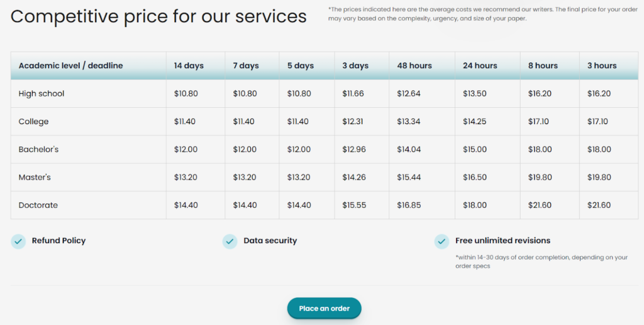Image resolution: width=644 pixels, height=325 pixels.
Task: Select the 14 days column header
Action: point(189,66)
